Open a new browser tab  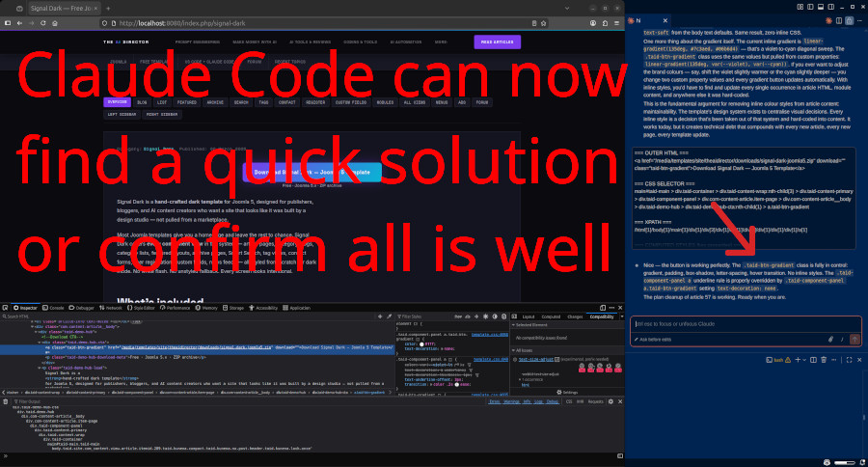(108, 9)
